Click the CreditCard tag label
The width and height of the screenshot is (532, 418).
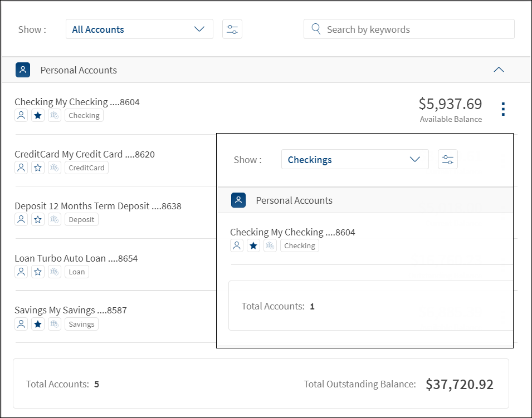[86, 168]
